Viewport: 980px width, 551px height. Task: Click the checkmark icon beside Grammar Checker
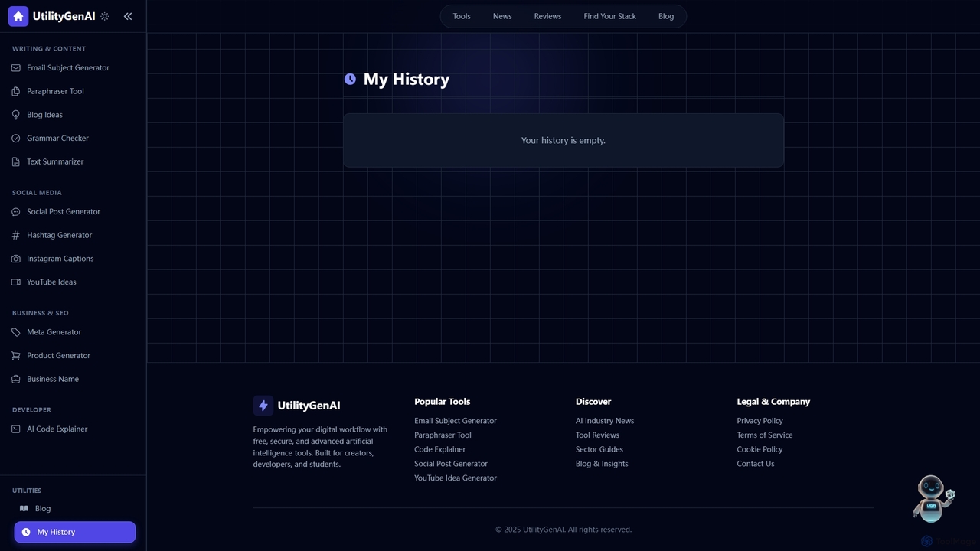(16, 139)
